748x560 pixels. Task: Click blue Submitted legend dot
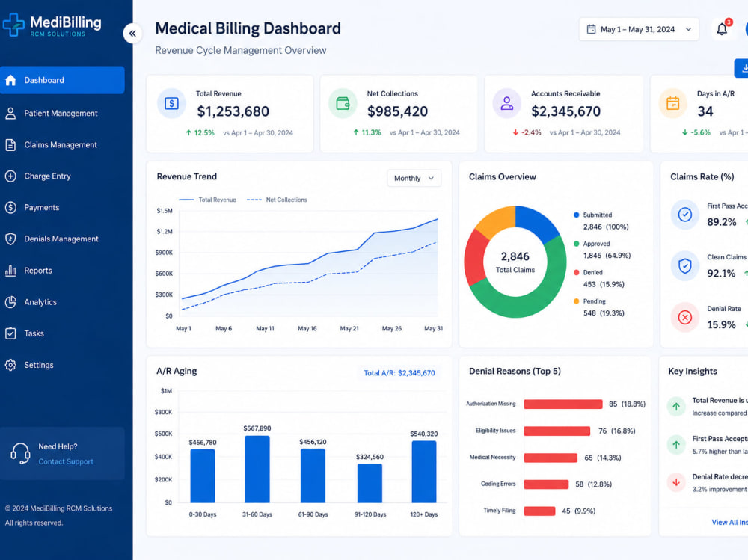click(x=576, y=215)
